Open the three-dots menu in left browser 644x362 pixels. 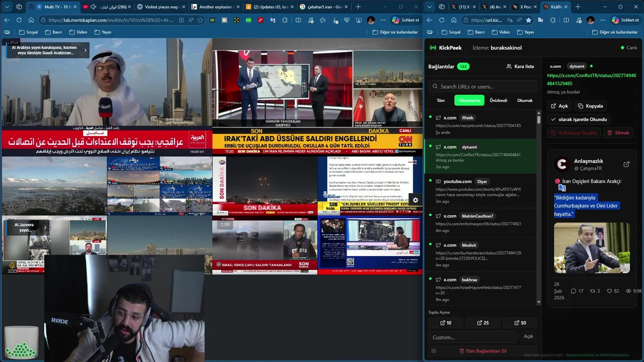(x=383, y=20)
